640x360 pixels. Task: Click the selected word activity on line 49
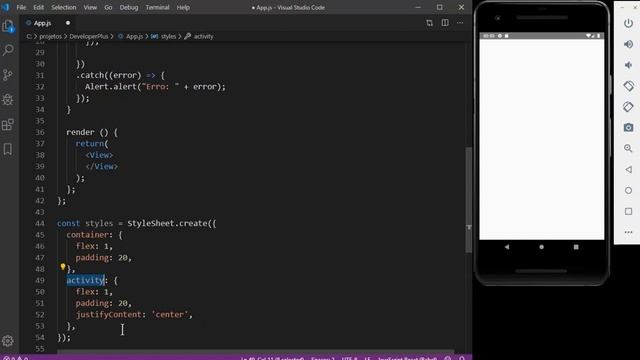coord(86,280)
